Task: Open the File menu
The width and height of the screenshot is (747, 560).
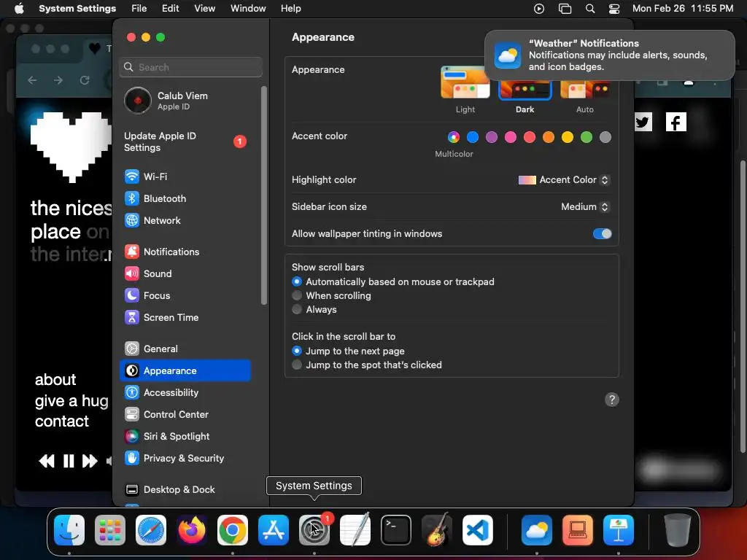Action: (x=139, y=9)
